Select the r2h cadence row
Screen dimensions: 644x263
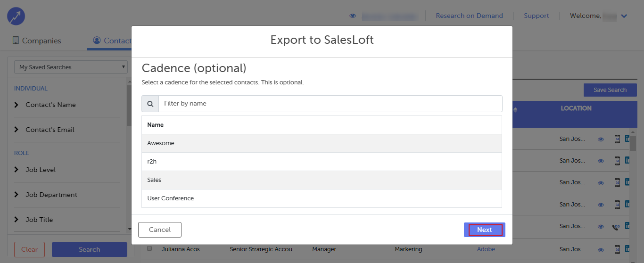[x=322, y=162]
